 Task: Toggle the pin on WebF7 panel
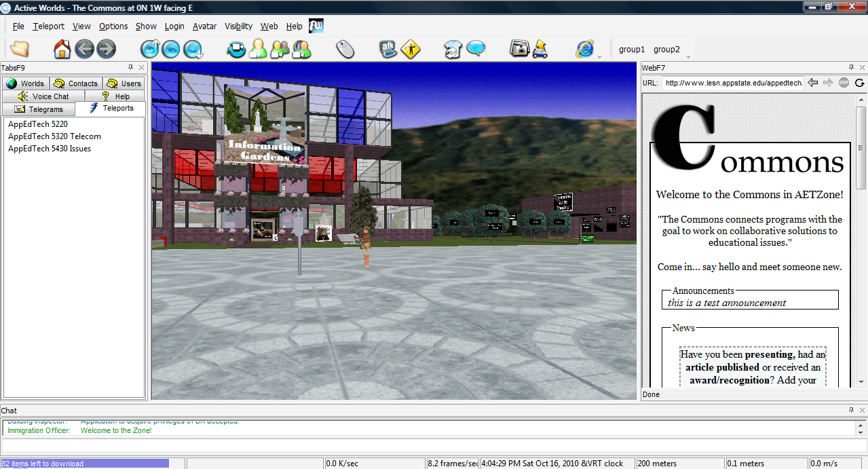[851, 68]
